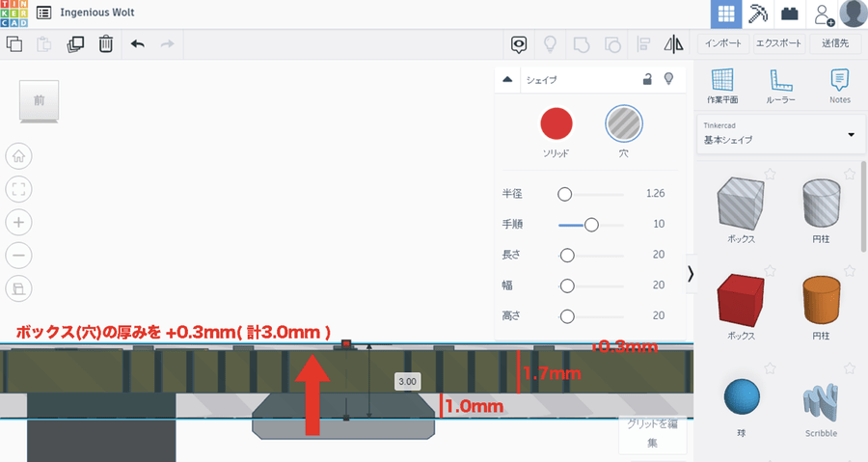Adjust the 長さ slider handle

(567, 255)
